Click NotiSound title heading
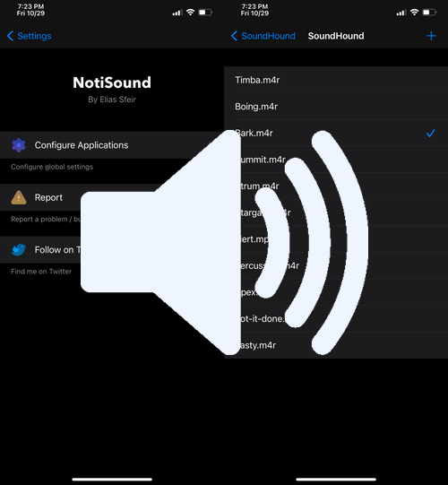The height and width of the screenshot is (485, 448). coord(112,82)
